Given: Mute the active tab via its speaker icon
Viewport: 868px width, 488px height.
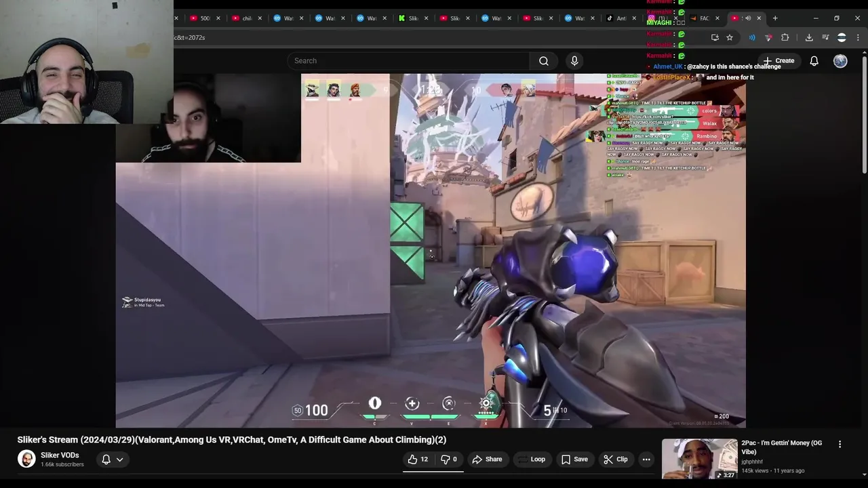Looking at the screenshot, I should pos(748,18).
